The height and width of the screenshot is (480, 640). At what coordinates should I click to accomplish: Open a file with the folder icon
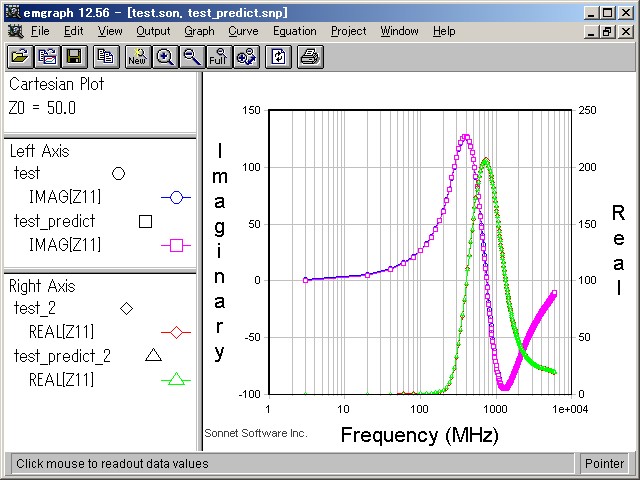pos(20,57)
